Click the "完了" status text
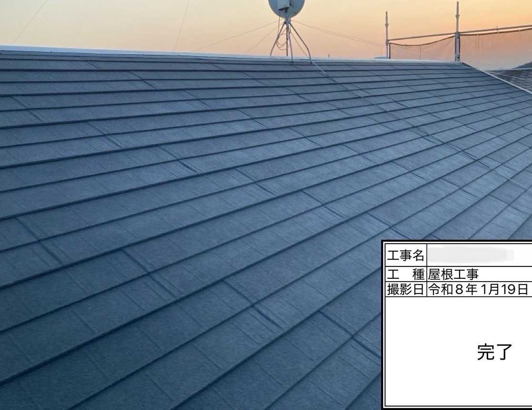The image size is (532, 410). [x=494, y=352]
